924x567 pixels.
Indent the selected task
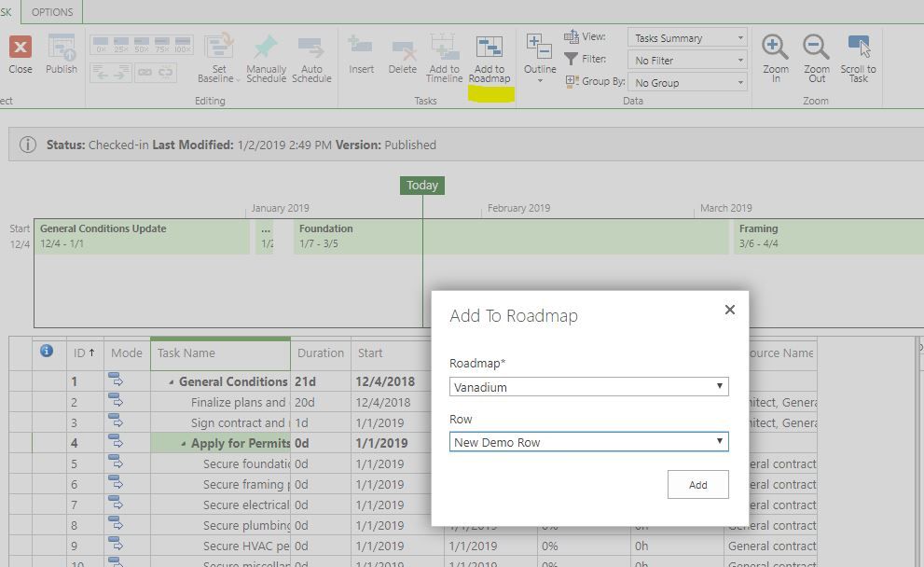click(x=121, y=73)
